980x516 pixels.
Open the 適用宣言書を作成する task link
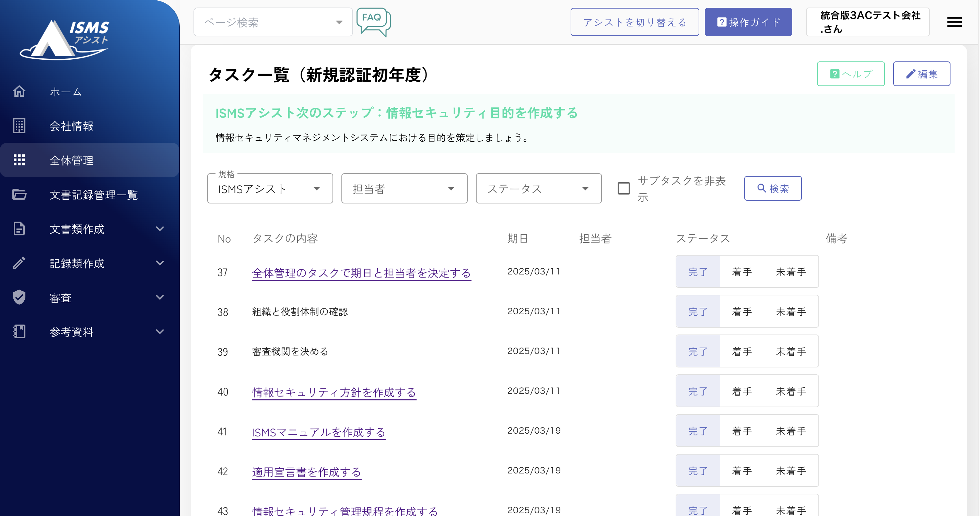306,472
